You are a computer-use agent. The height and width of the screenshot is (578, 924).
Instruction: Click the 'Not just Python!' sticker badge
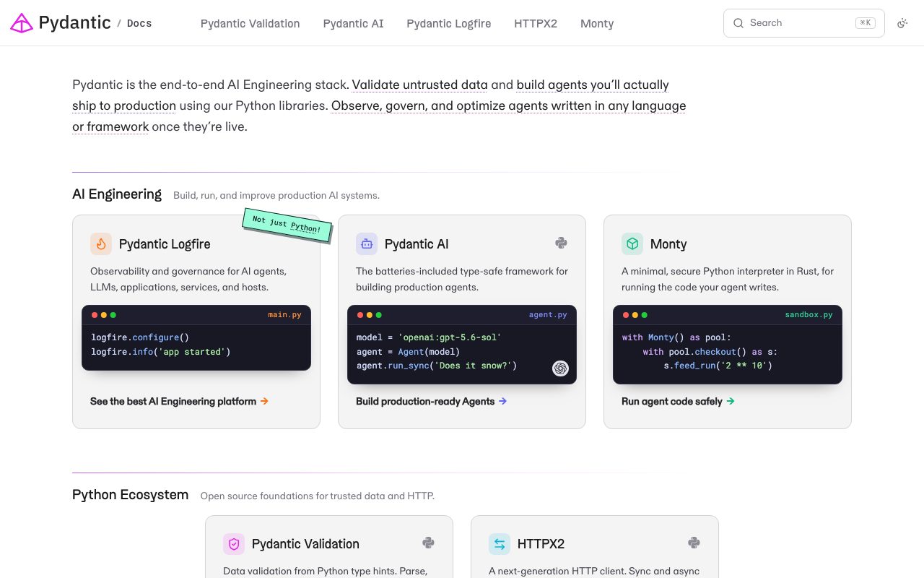point(287,225)
